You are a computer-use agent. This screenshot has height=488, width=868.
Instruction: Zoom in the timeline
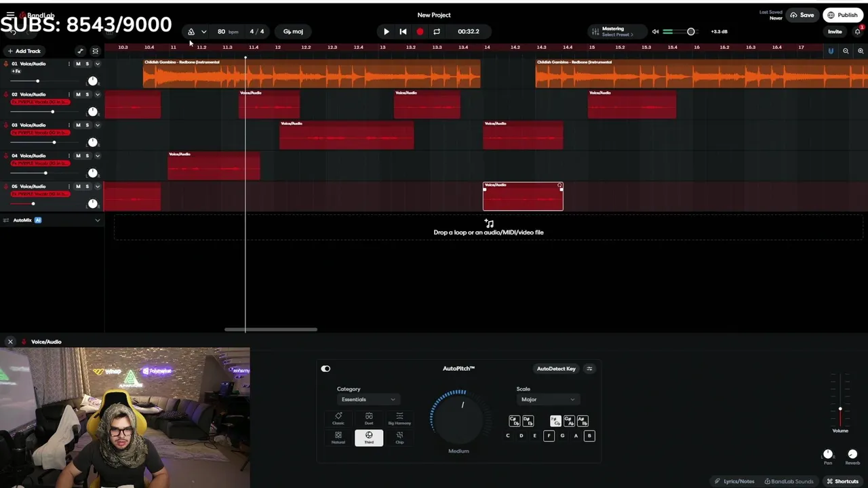point(861,51)
